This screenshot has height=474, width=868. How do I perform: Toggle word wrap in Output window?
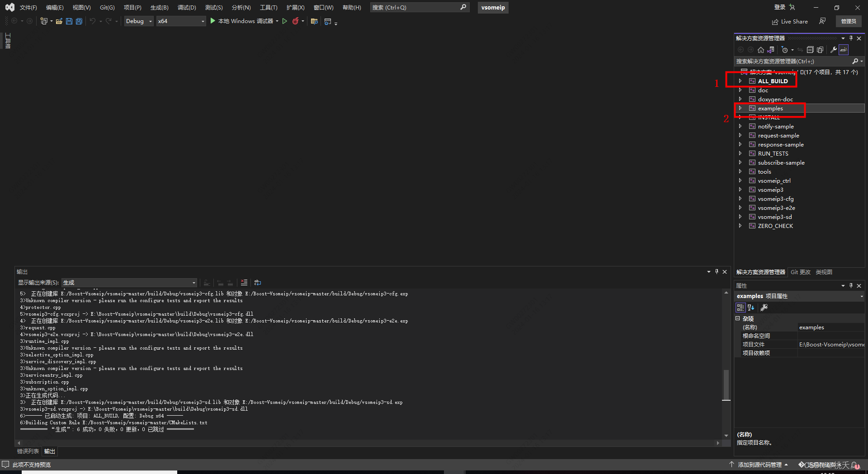[258, 282]
